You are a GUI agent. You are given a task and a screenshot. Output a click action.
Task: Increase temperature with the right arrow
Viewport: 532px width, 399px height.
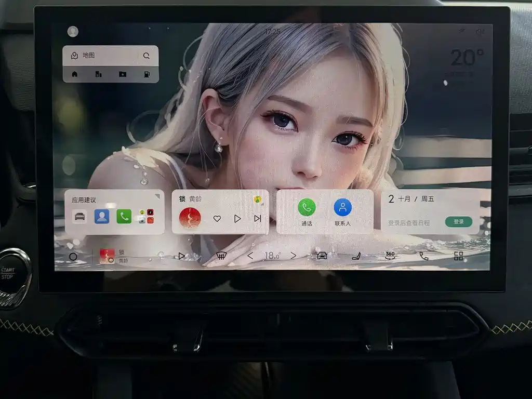[294, 256]
